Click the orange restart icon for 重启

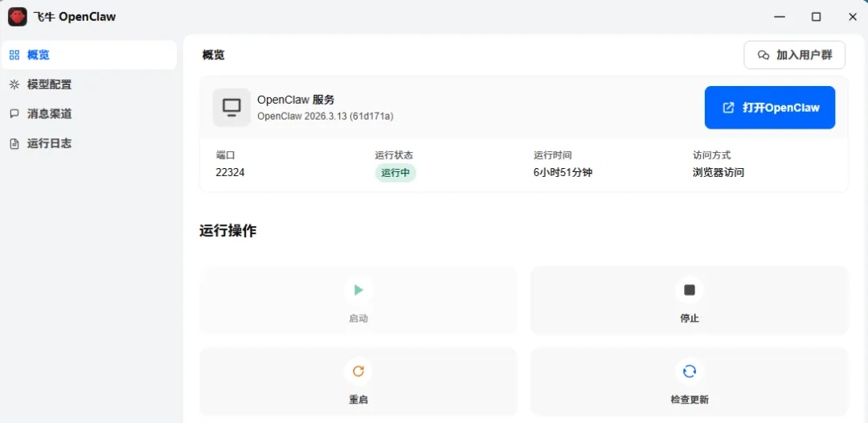pyautogui.click(x=358, y=371)
